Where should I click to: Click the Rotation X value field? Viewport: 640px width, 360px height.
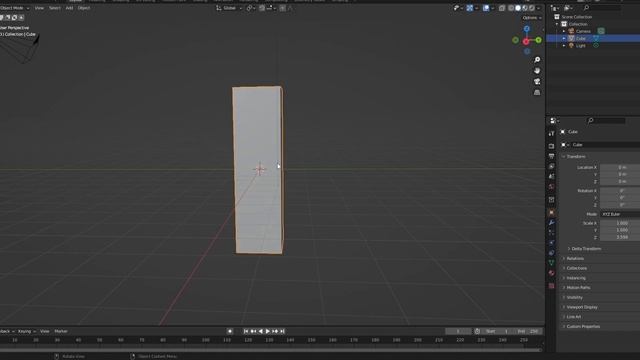tap(620, 191)
